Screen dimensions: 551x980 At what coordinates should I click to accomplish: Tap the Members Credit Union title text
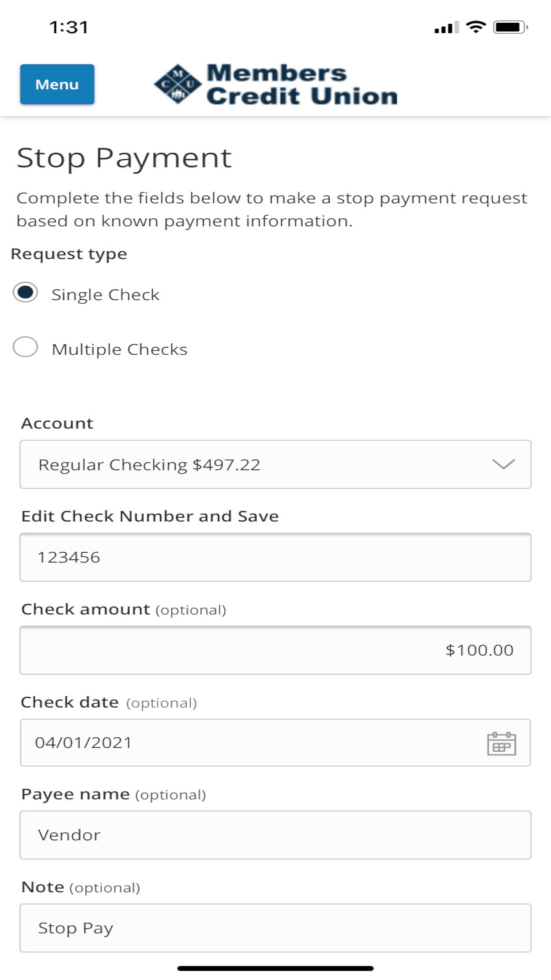click(302, 84)
